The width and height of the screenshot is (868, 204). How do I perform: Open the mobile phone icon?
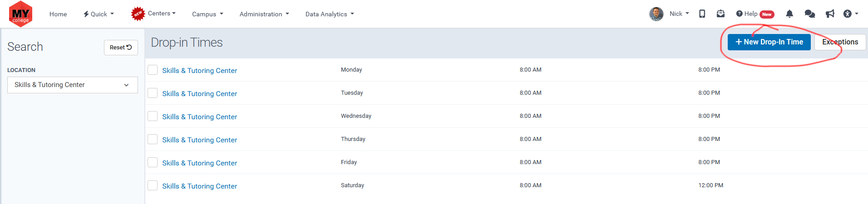click(x=702, y=14)
